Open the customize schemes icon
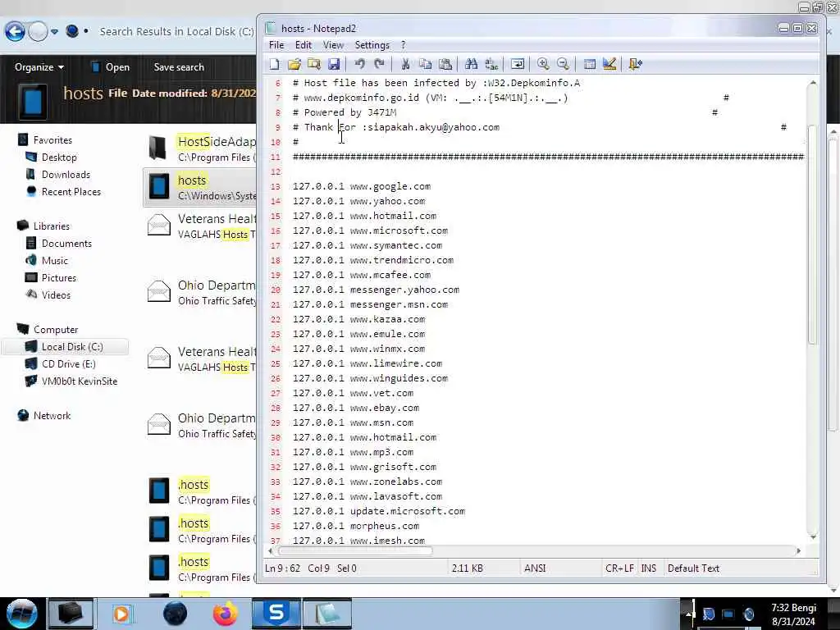This screenshot has width=840, height=630. click(609, 64)
